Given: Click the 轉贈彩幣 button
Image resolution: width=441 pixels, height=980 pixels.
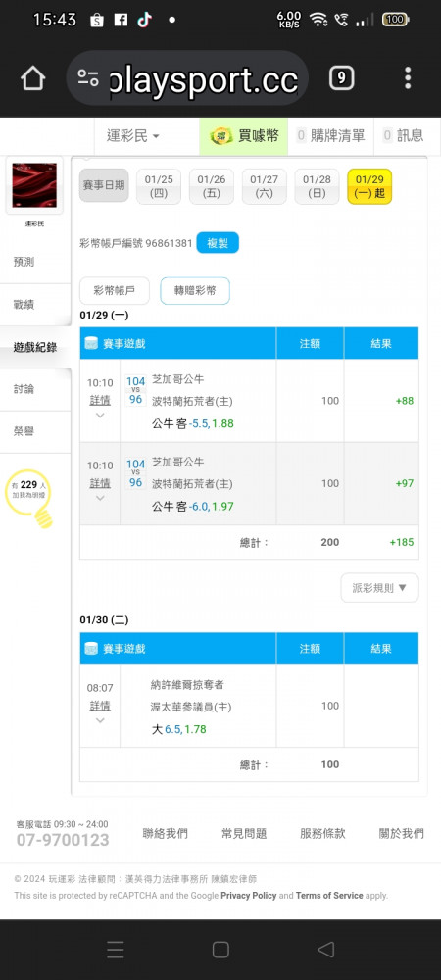Looking at the screenshot, I should pos(195,291).
